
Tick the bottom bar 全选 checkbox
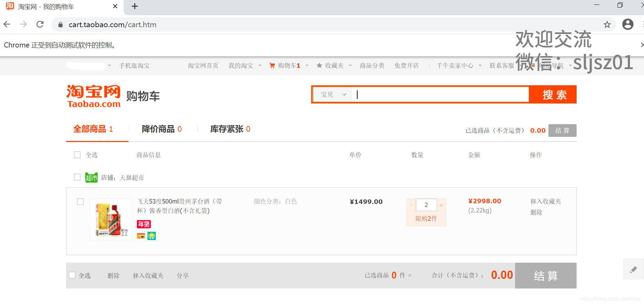click(x=72, y=275)
